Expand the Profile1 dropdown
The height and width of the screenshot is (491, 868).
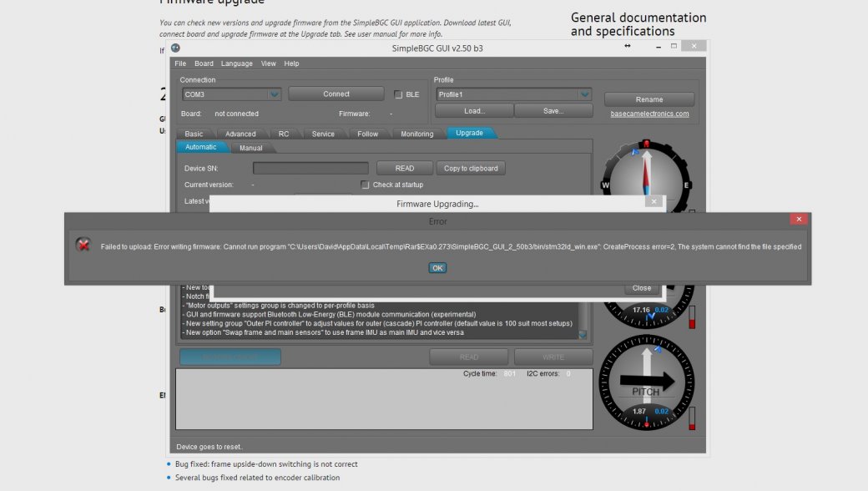pos(584,94)
